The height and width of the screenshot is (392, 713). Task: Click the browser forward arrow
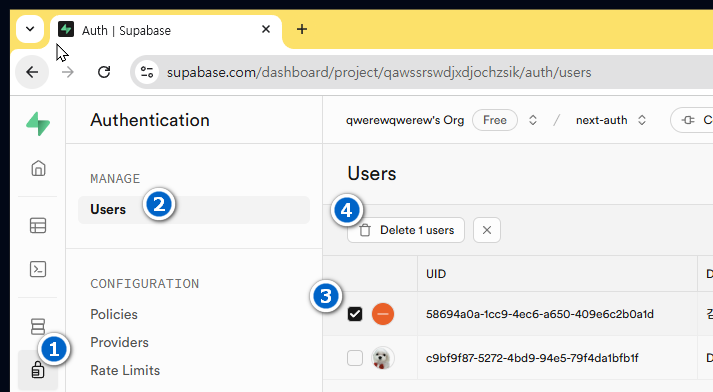click(67, 72)
